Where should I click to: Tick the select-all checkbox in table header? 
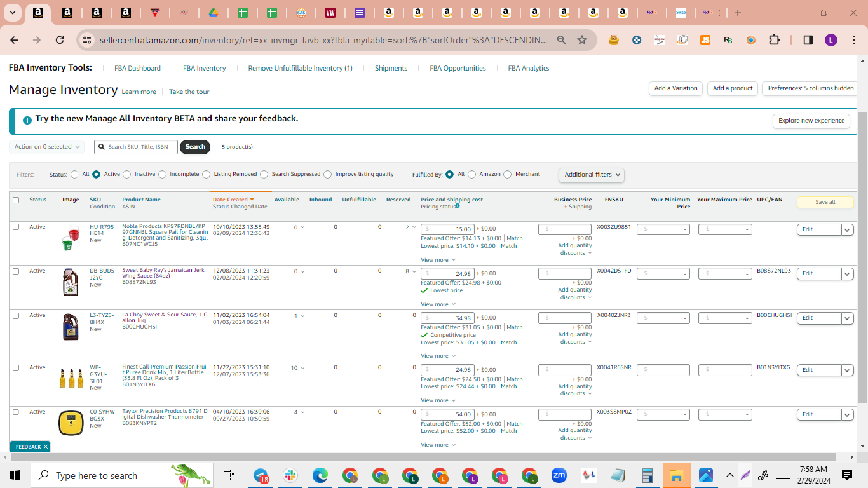pyautogui.click(x=16, y=200)
